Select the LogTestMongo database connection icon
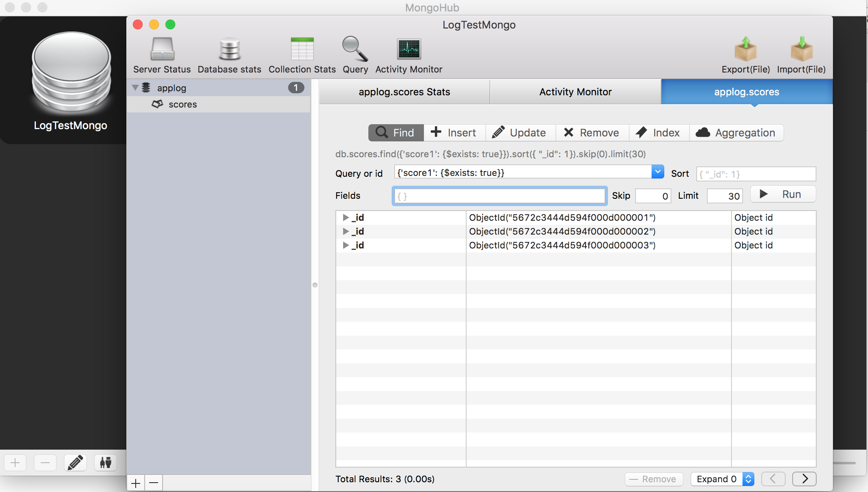Viewport: 868px width, 492px height. pos(71,73)
